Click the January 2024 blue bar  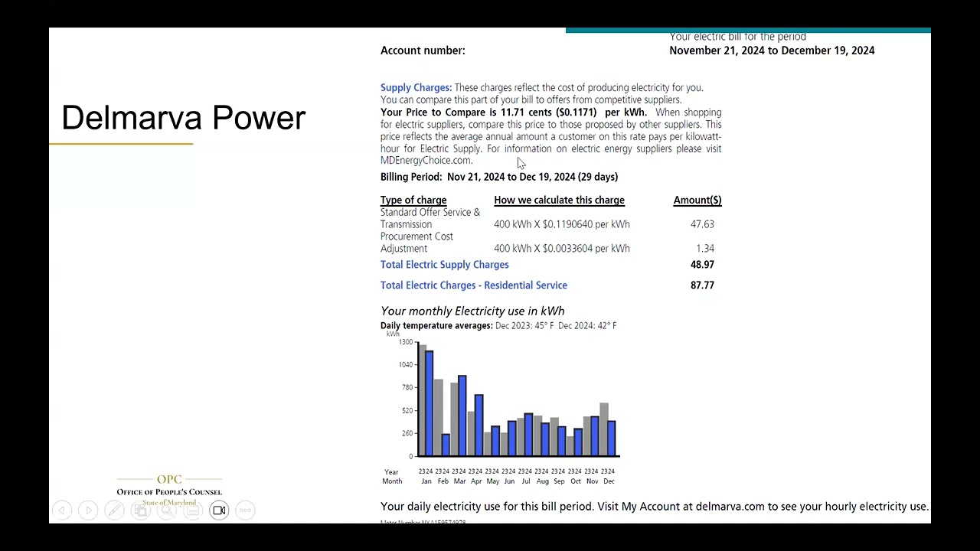coord(430,403)
